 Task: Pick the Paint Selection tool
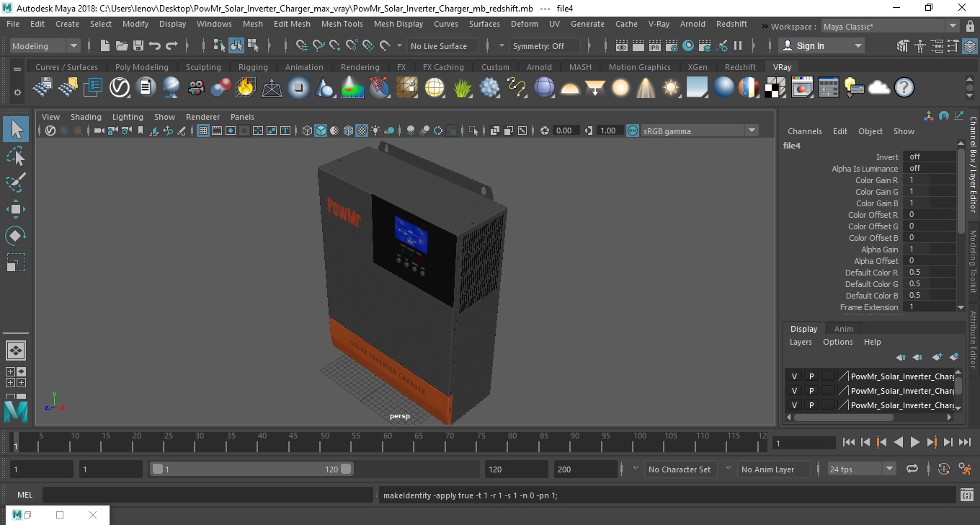(x=16, y=182)
